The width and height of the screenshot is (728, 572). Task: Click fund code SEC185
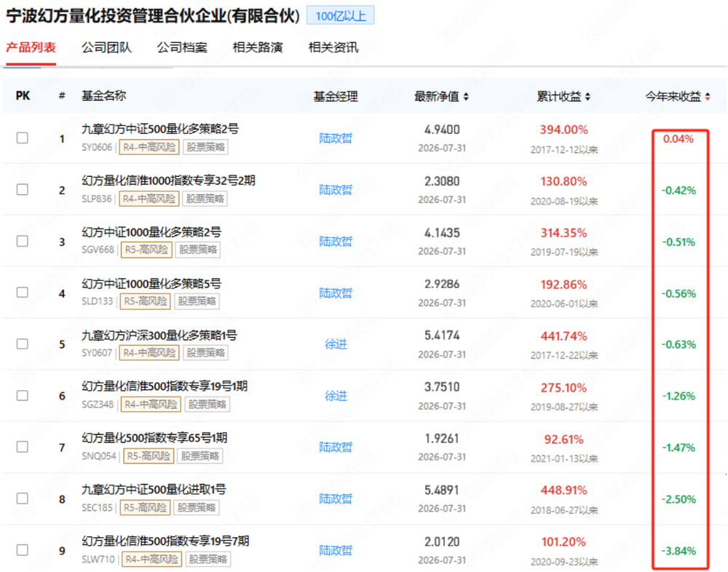[x=97, y=507]
